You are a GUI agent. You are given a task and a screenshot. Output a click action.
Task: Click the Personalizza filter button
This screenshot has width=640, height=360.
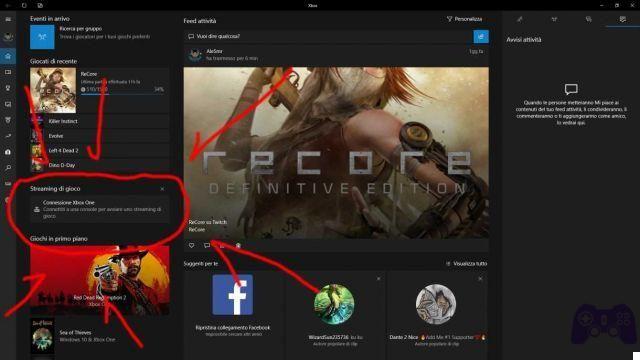pos(464,19)
